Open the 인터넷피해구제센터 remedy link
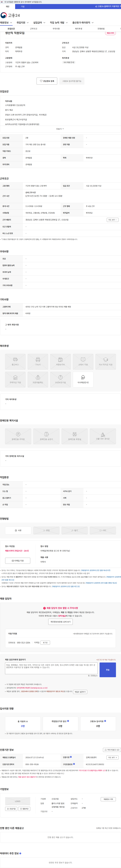Viewport: 121px width, 868px height. [32, 688]
